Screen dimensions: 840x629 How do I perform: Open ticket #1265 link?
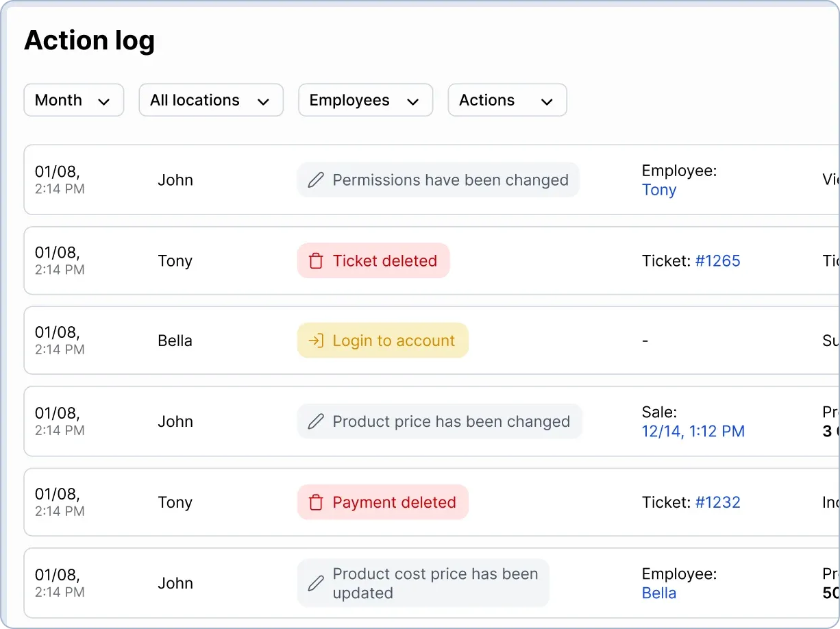click(718, 260)
